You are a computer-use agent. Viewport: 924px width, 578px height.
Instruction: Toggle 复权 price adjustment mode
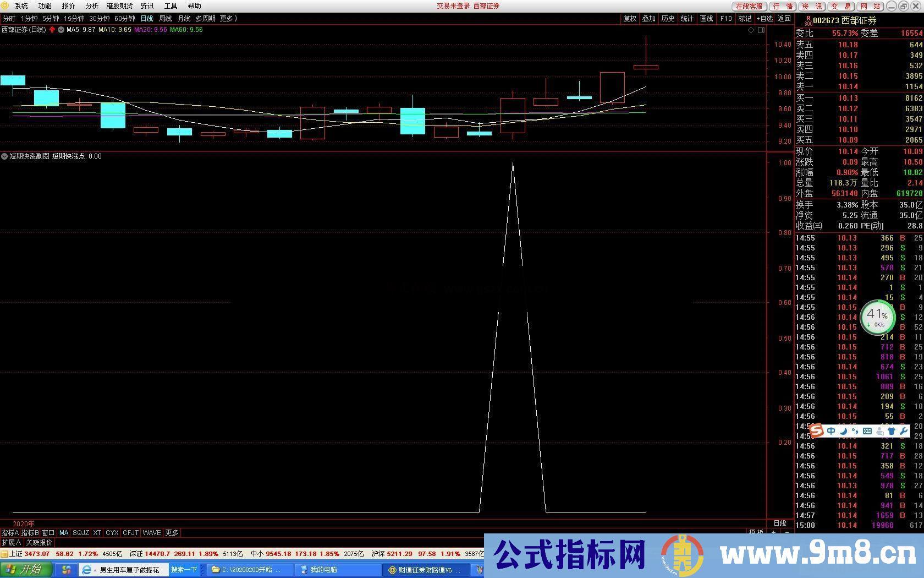point(630,18)
